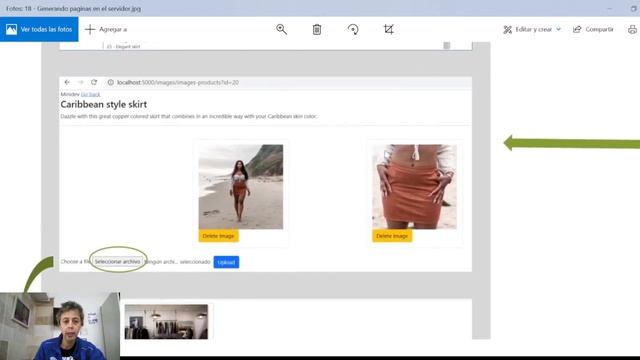Click the Go back link
The height and width of the screenshot is (360, 640).
(90, 94)
